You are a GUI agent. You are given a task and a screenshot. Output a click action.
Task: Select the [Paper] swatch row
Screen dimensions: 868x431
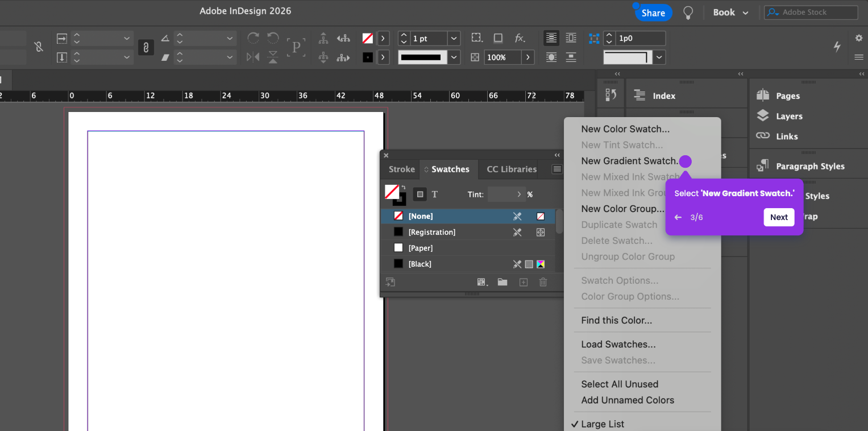coord(468,248)
